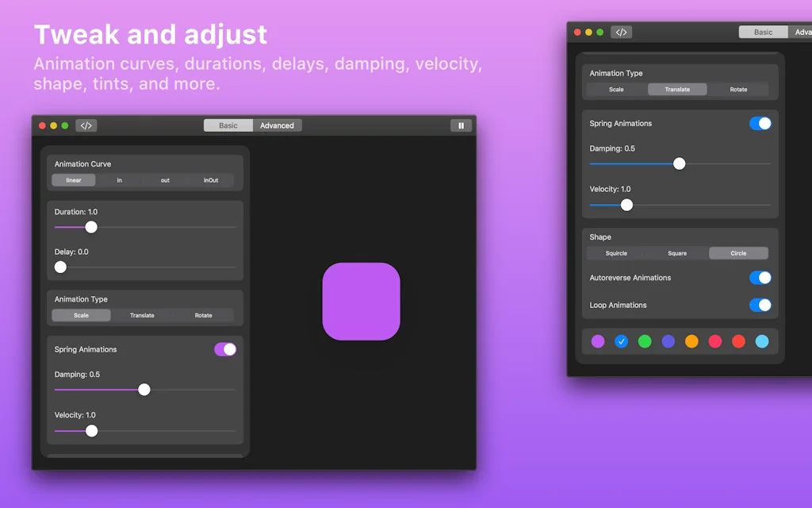Pause the animation with the pause button
Image resolution: width=812 pixels, height=508 pixels.
(461, 125)
